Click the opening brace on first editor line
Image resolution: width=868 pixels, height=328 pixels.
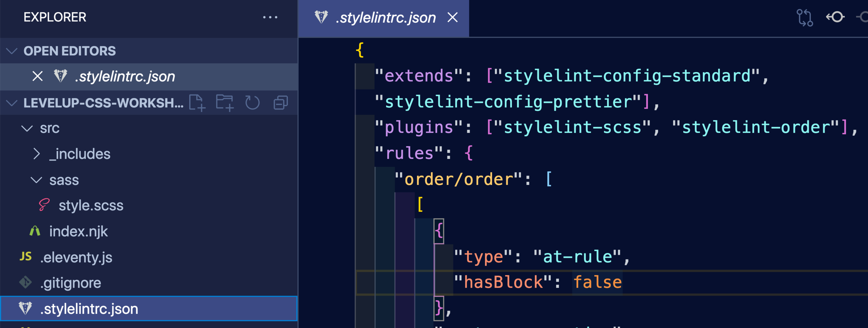360,50
